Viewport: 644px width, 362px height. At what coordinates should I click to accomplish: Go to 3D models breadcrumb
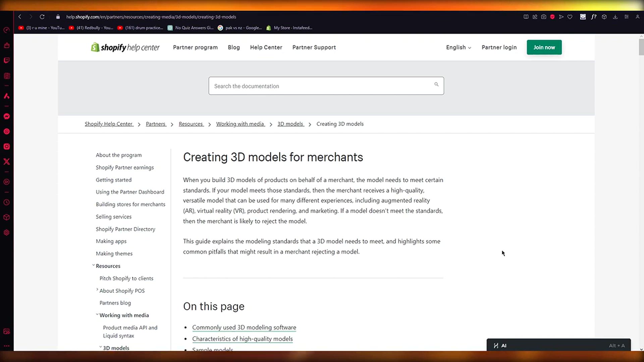point(291,124)
